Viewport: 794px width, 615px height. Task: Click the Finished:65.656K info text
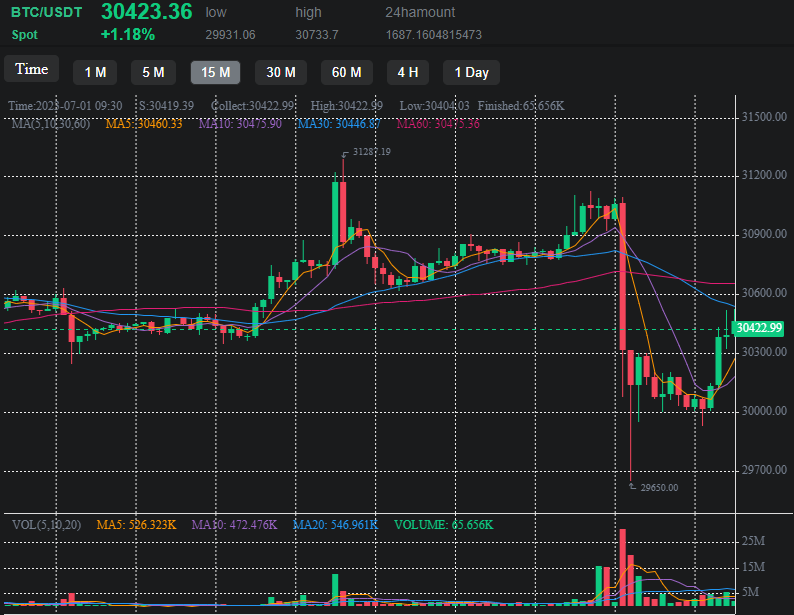[521, 106]
